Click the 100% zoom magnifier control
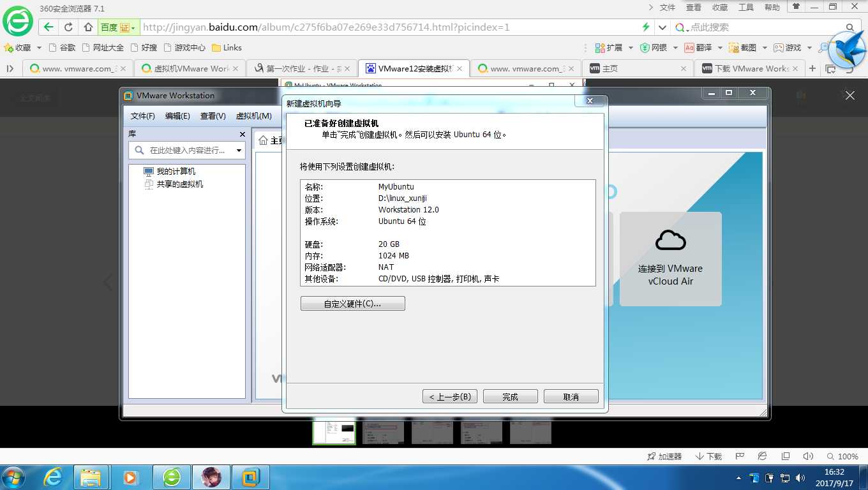 pos(842,457)
